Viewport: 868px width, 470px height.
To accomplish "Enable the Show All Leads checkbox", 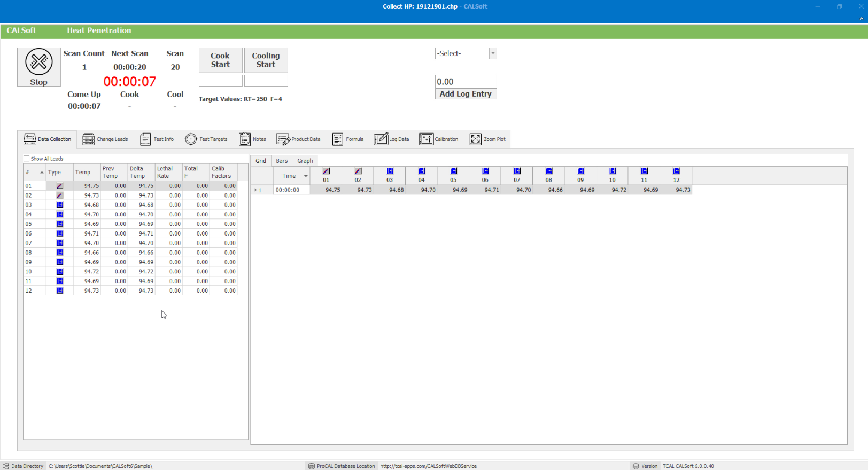I will 27,159.
